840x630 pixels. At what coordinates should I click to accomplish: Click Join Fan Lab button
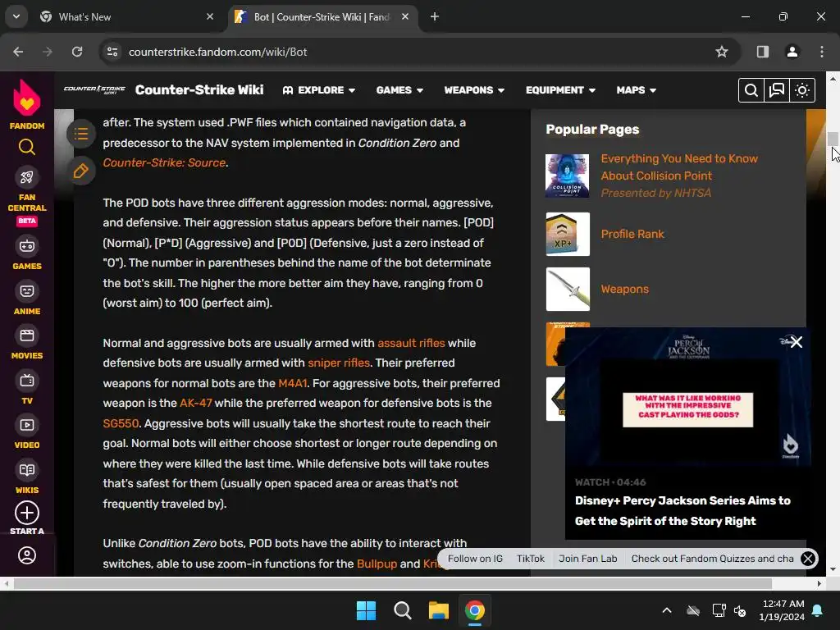pyautogui.click(x=587, y=559)
